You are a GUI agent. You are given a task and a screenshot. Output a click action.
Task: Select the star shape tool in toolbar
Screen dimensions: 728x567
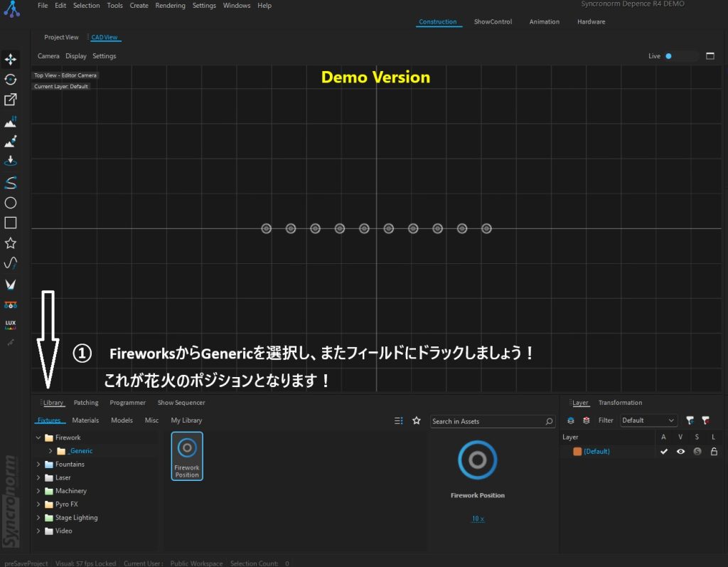tap(11, 243)
